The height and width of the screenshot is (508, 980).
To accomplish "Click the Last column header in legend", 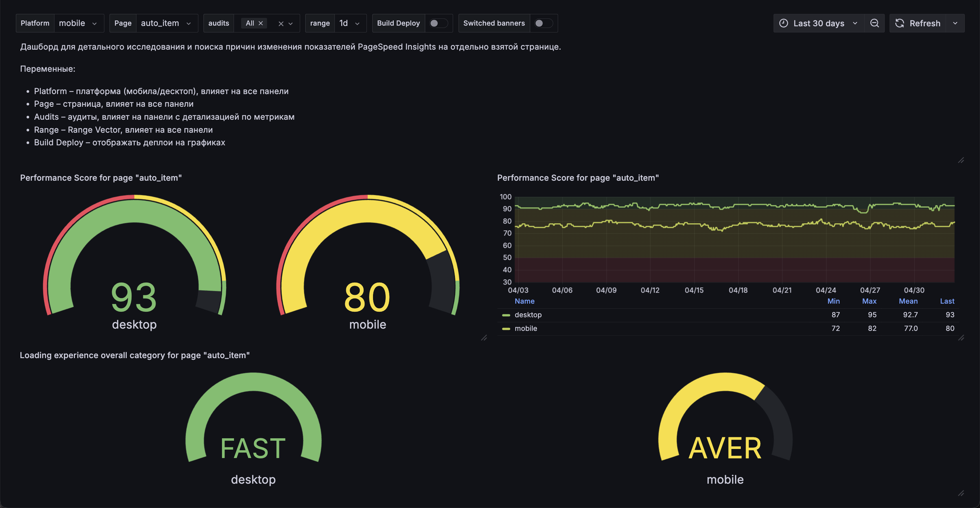I will [x=947, y=301].
